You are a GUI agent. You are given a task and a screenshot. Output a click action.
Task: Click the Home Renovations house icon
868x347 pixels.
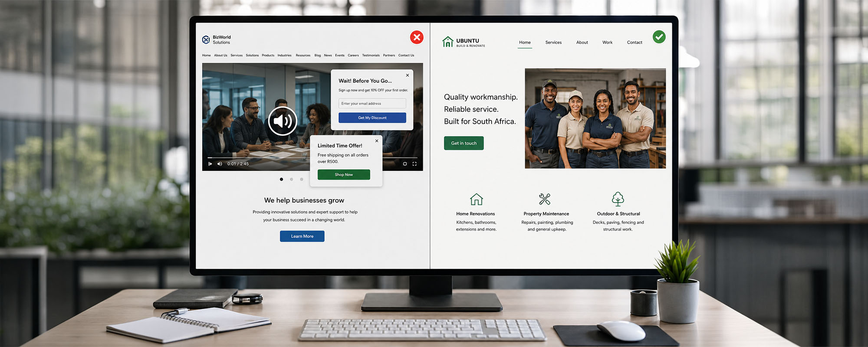click(477, 199)
